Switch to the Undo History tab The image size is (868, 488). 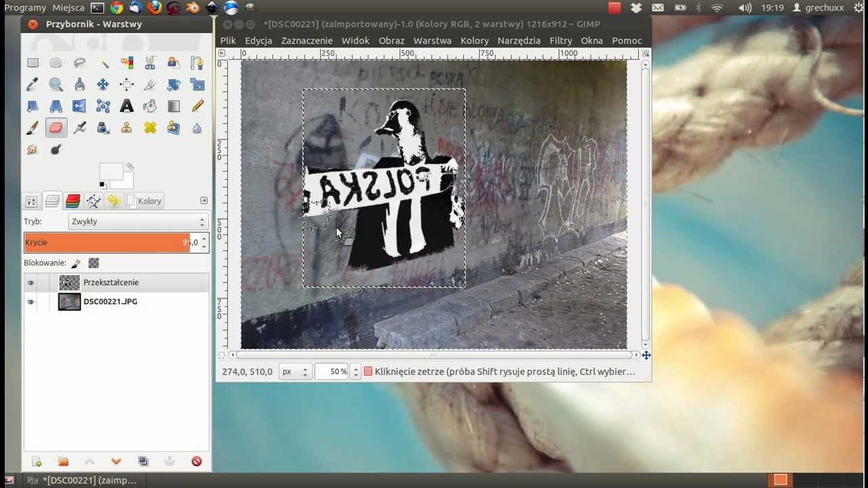(114, 201)
